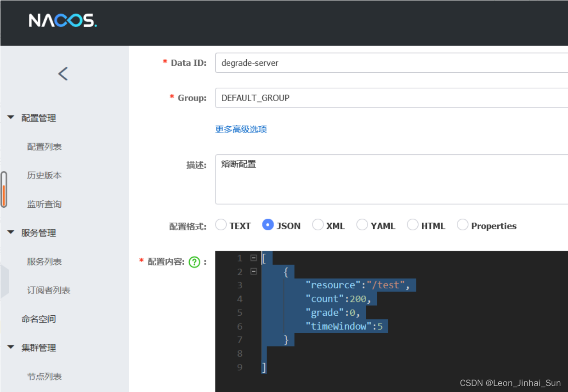Open 配置列表 page
This screenshot has width=568, height=392.
44,147
